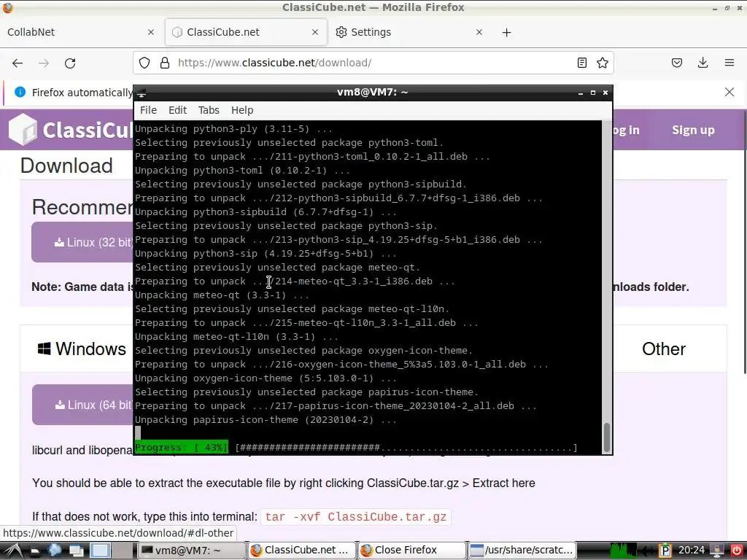Bookmark this page with the star icon

click(x=603, y=63)
